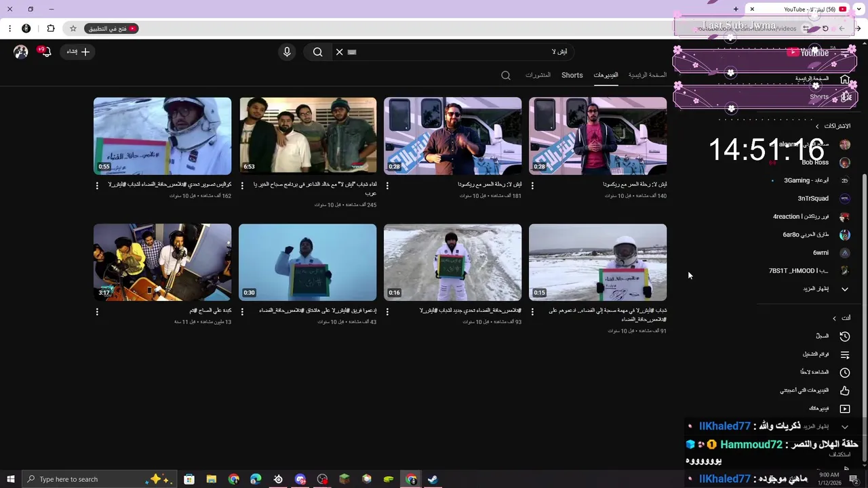Open watch history السجل icon
Image resolution: width=868 pixels, height=488 pixels.
pyautogui.click(x=845, y=336)
